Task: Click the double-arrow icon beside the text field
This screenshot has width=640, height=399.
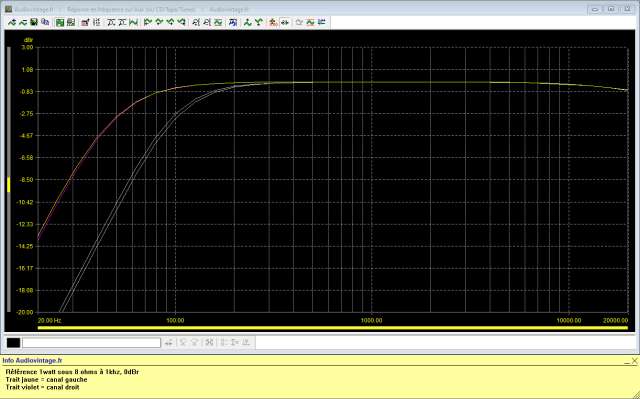Action: coord(169,343)
